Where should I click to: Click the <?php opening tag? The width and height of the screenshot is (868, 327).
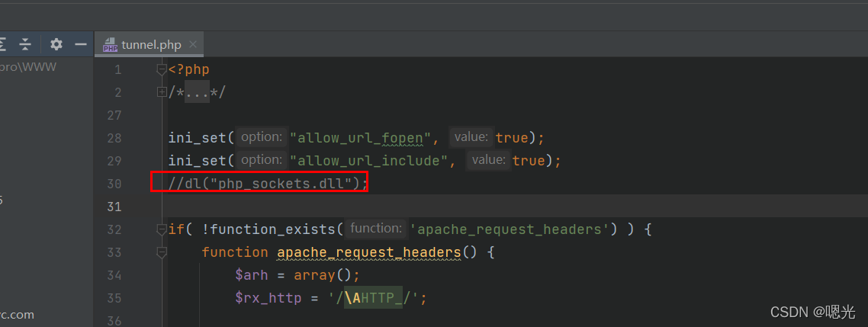tap(188, 69)
